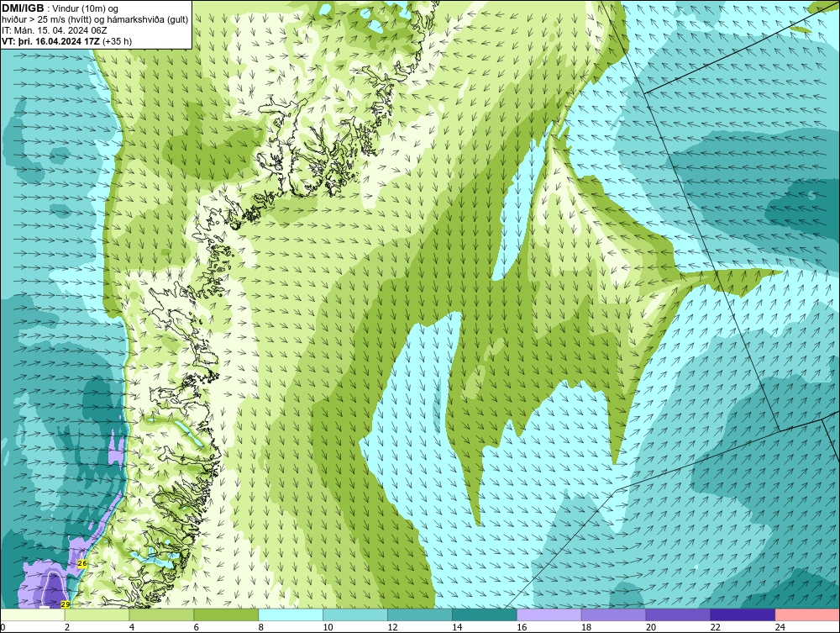Click the dark green 6–8 m/s legend swatch

tap(226, 615)
